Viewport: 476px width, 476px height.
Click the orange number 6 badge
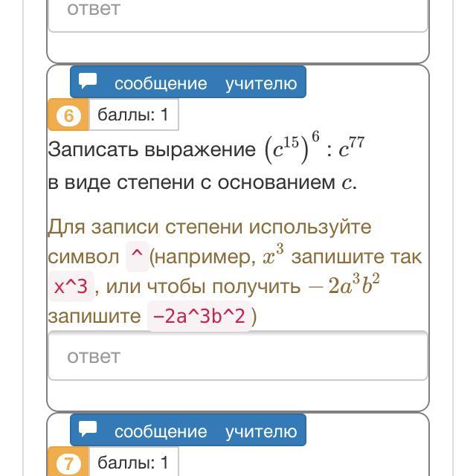(68, 116)
